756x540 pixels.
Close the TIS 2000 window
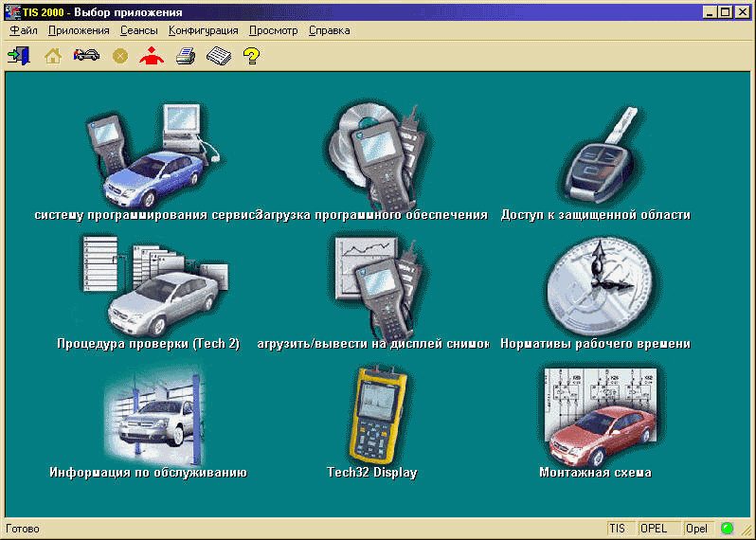coord(743,12)
